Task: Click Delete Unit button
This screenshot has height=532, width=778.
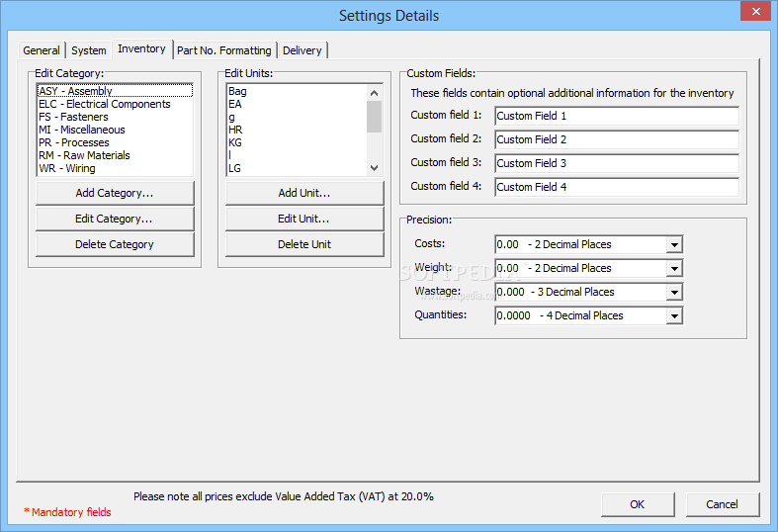Action: pos(304,244)
